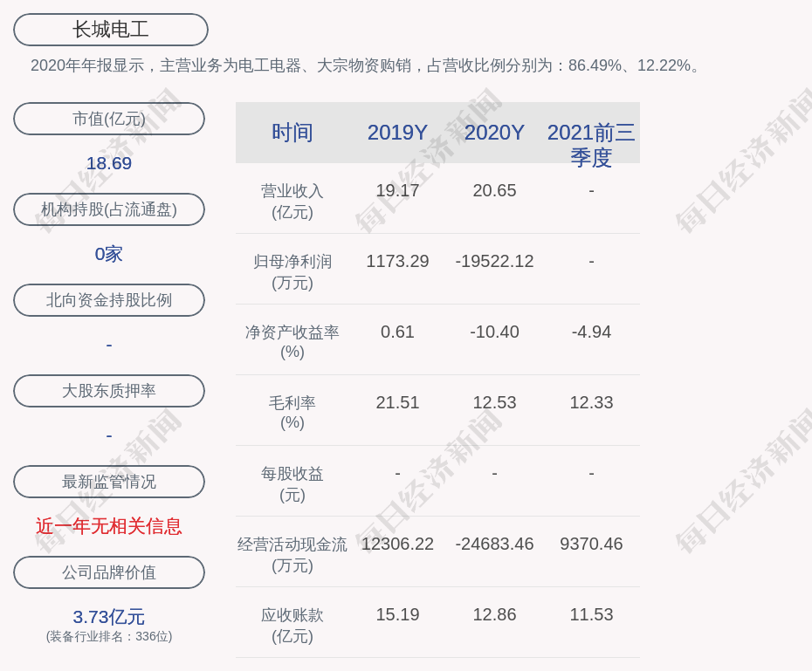Select the 2019Y column header
The width and height of the screenshot is (812, 671).
[397, 133]
